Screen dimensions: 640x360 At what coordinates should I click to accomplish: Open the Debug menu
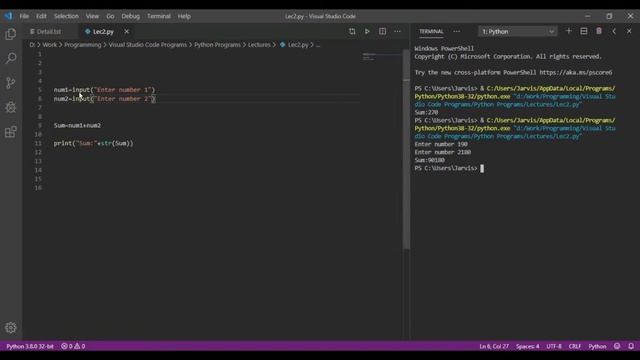click(x=131, y=16)
